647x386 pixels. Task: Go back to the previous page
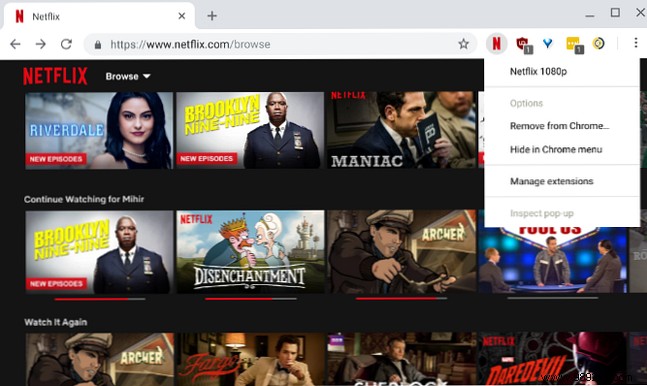pyautogui.click(x=15, y=44)
